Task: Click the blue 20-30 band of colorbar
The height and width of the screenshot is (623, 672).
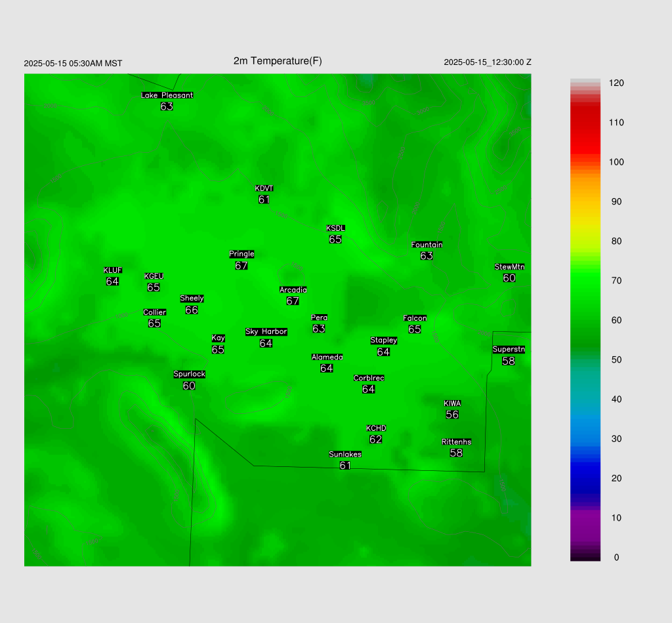Action: (x=585, y=458)
